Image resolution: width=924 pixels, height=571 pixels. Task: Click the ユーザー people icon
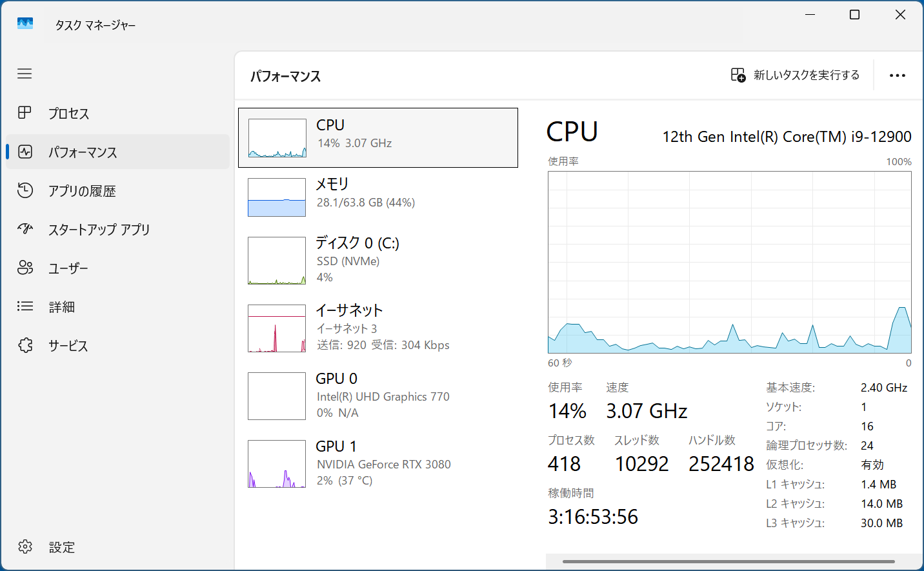25,268
